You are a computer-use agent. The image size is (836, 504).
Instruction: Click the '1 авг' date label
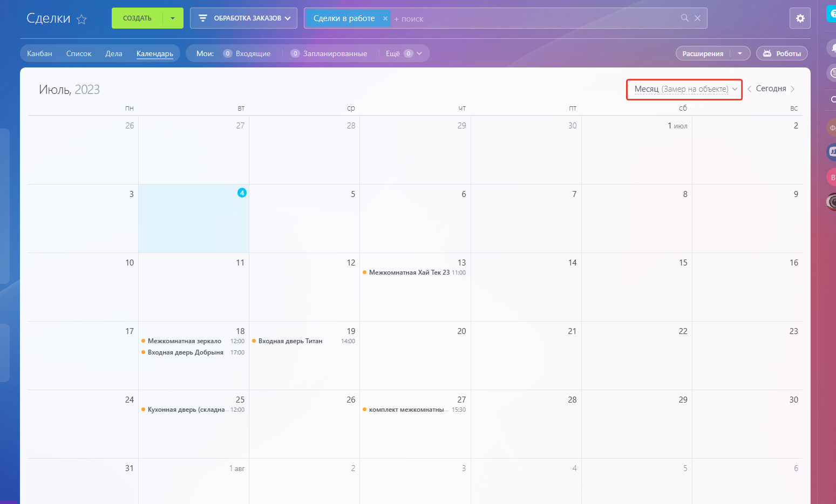[237, 468]
